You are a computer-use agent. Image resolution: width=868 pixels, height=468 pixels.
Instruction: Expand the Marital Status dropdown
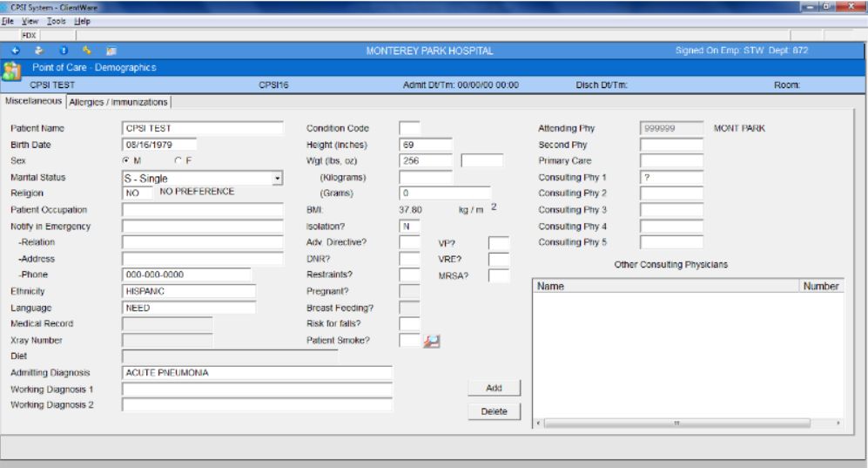pos(278,178)
